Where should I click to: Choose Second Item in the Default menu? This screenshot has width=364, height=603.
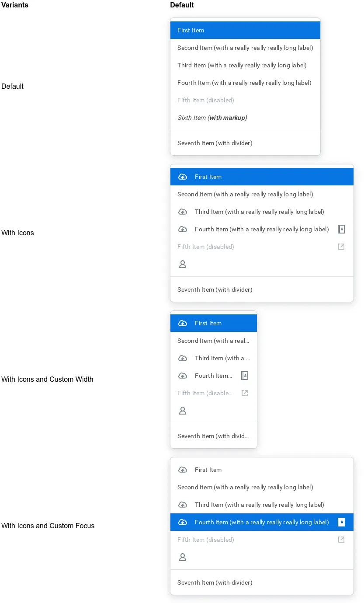(245, 48)
